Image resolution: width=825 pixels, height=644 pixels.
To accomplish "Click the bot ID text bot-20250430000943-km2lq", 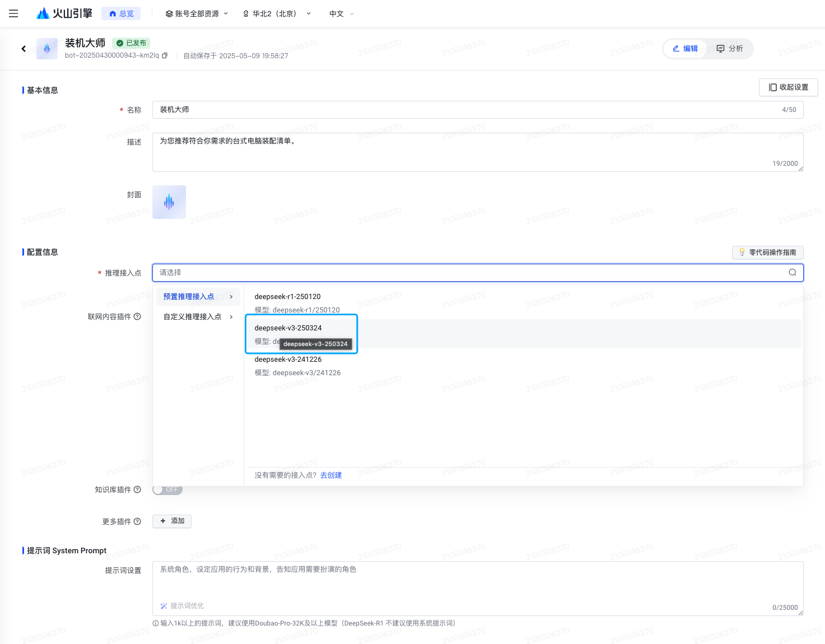I will [112, 55].
